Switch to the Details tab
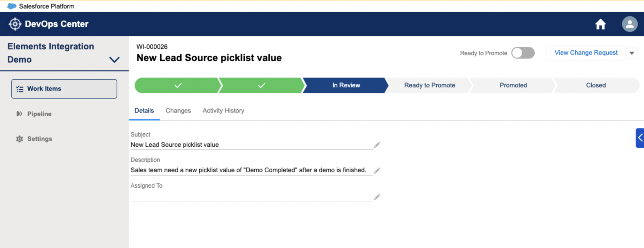Viewport: 644px width, 248px height. click(144, 111)
